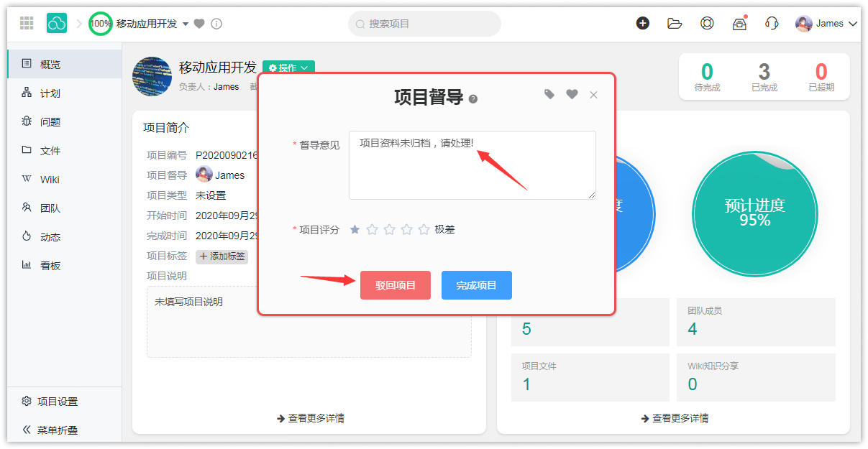Click the heart icon in dialog header
The height and width of the screenshot is (449, 868).
[572, 94]
